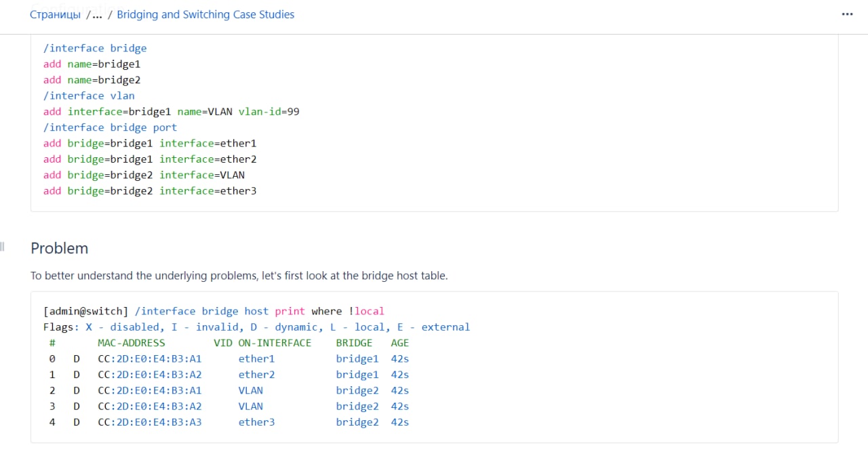This screenshot has height=452, width=868.
Task: Open Bridging and Switching Case Studies breadcrumb
Action: (x=205, y=14)
